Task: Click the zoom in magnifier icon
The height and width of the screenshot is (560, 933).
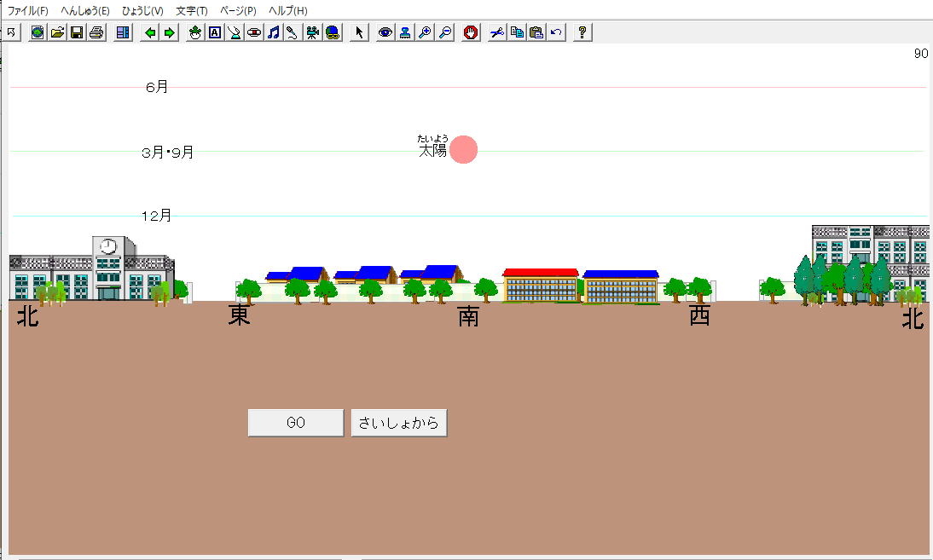Action: click(x=425, y=32)
